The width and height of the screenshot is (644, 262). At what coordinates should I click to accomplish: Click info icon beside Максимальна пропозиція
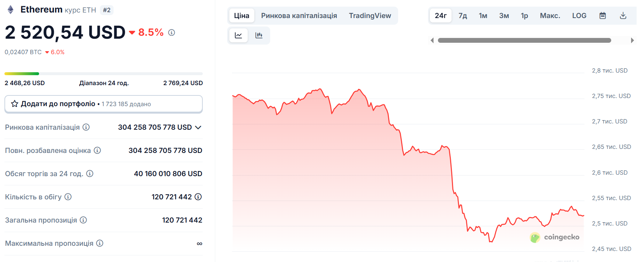point(100,243)
